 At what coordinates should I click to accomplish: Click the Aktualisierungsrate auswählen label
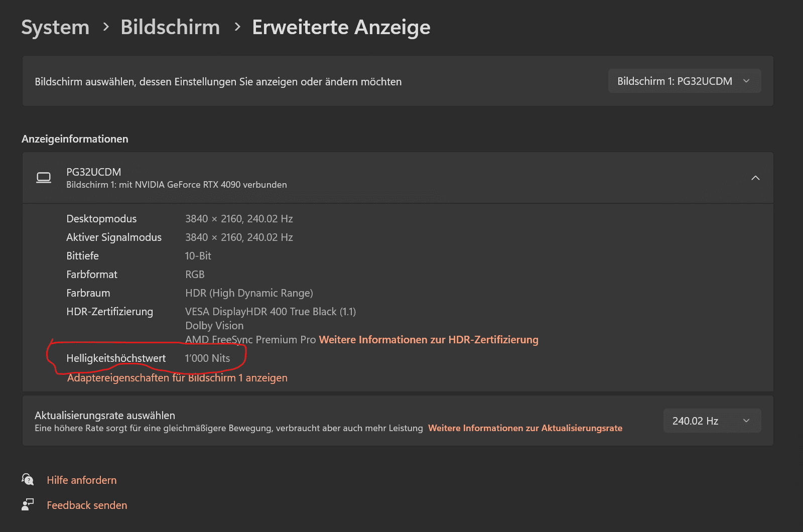click(105, 416)
